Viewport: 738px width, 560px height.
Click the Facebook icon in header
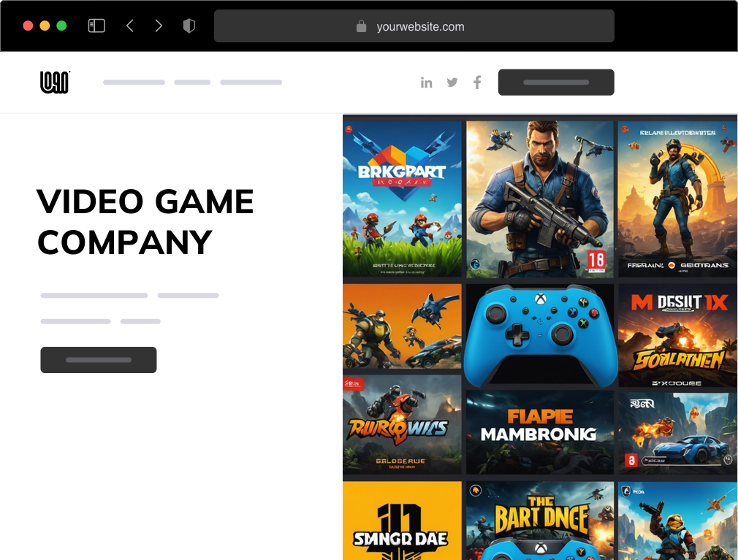(x=477, y=83)
